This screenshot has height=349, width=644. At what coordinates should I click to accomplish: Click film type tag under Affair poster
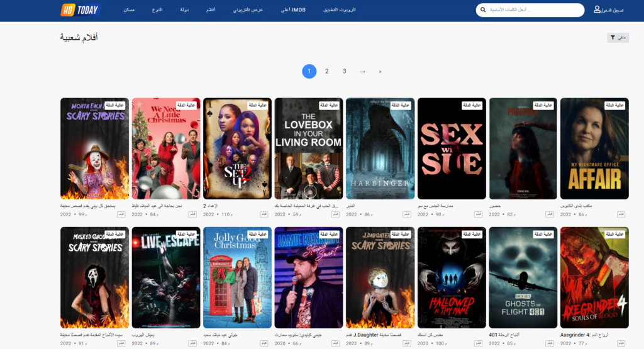click(623, 214)
